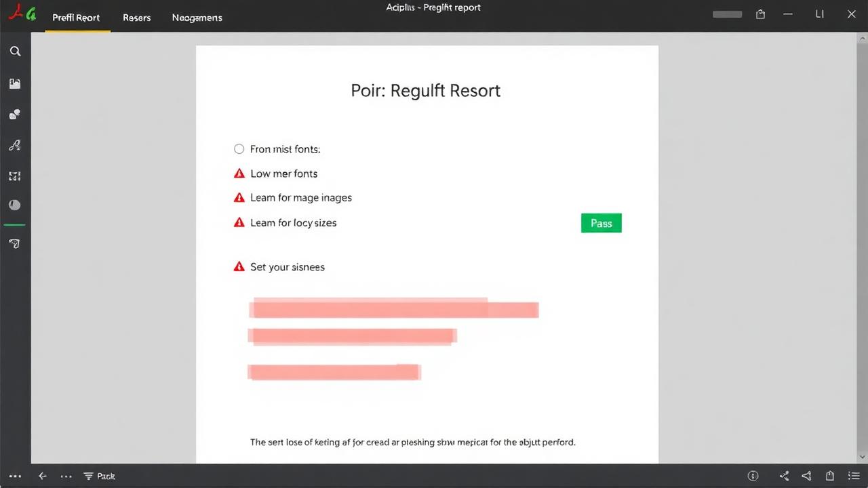Open the search magnifier in the sidebar
The height and width of the screenshot is (488, 868).
tap(15, 52)
